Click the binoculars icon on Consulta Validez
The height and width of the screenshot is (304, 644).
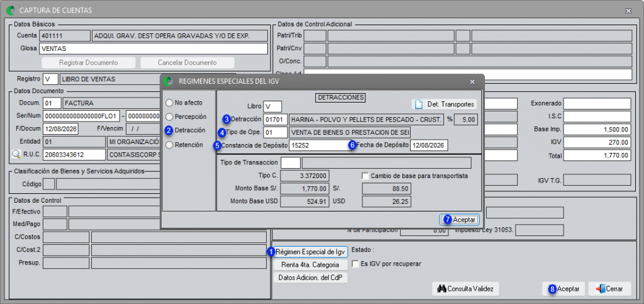pyautogui.click(x=442, y=289)
